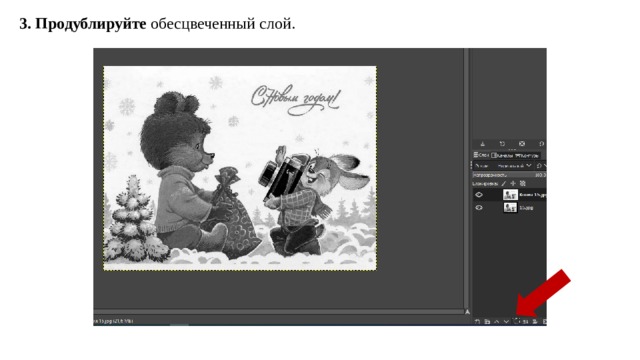
Task: Select the bottom layer thumbnail in Layers panel
Action: [510, 208]
